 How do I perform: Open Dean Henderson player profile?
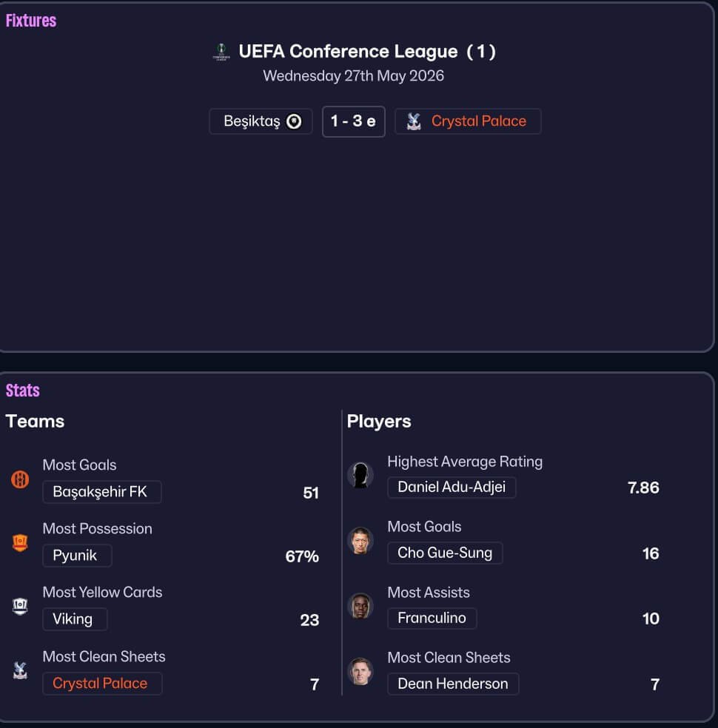[453, 684]
